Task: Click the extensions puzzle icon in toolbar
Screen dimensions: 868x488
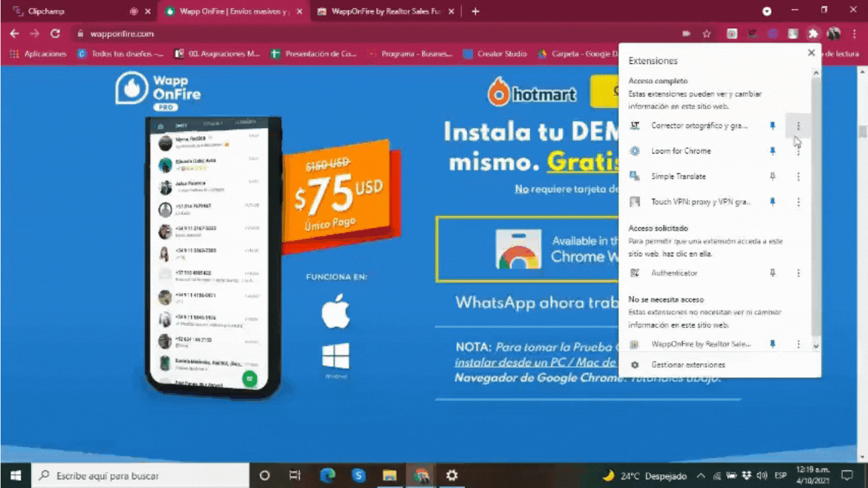Action: [x=813, y=34]
